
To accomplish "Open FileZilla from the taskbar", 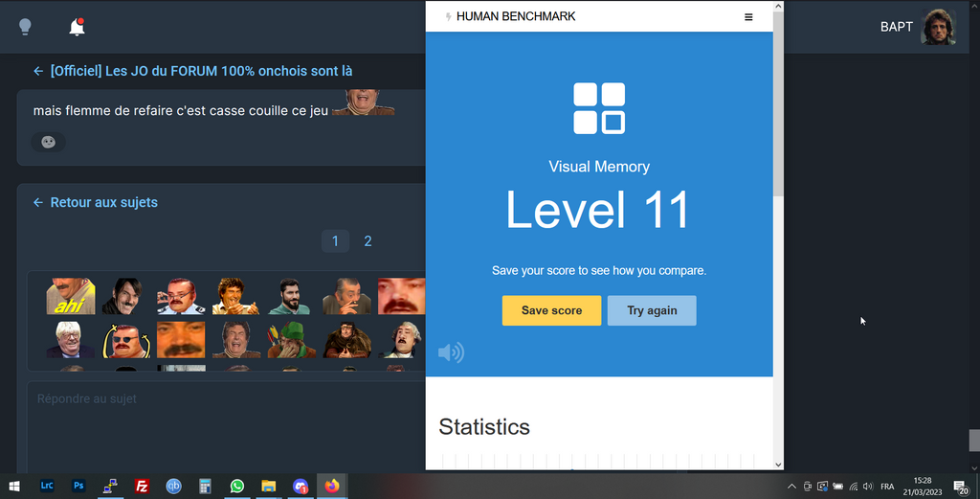I will pyautogui.click(x=142, y=486).
